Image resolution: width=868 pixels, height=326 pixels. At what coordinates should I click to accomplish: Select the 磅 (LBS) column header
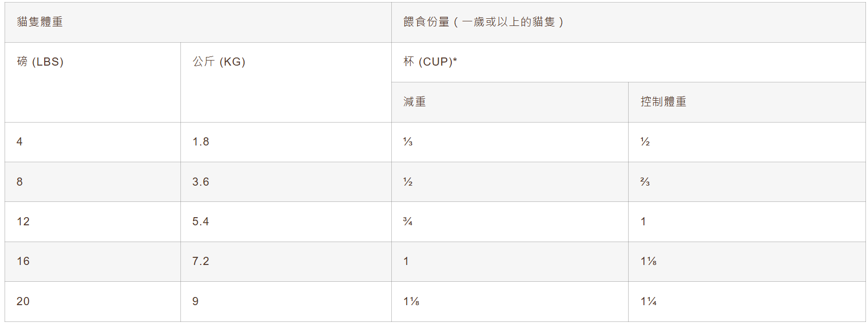pyautogui.click(x=40, y=62)
